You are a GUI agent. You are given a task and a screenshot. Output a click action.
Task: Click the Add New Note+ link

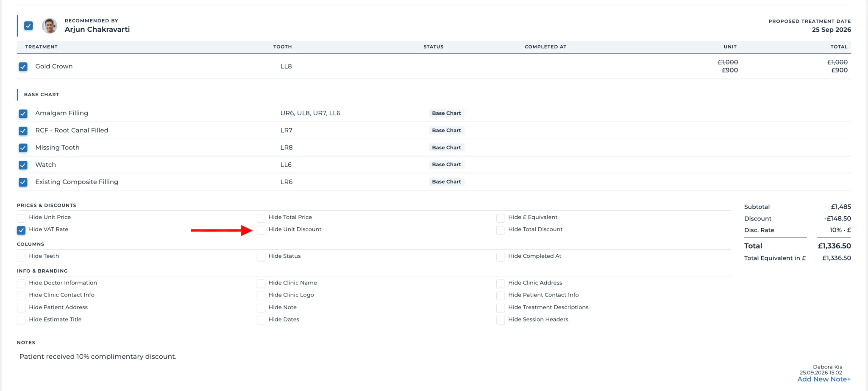[824, 379]
